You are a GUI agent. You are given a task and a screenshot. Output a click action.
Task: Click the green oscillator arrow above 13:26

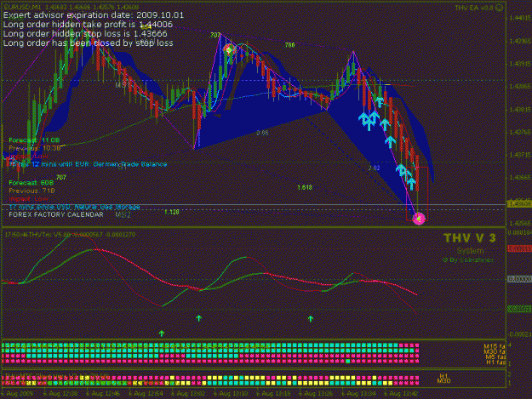311,318
